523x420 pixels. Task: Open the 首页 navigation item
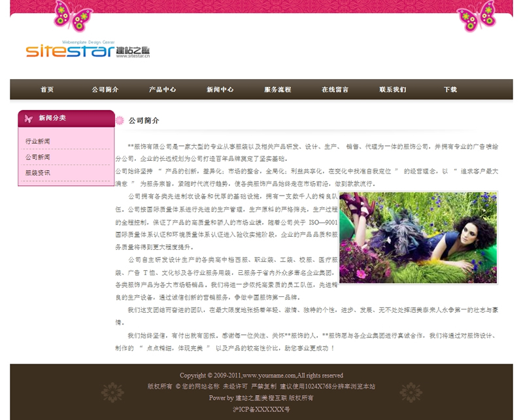point(47,90)
